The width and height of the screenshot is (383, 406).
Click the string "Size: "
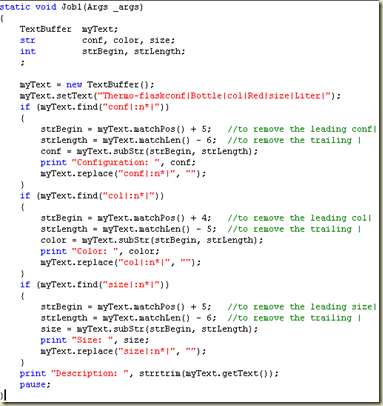coord(92,340)
